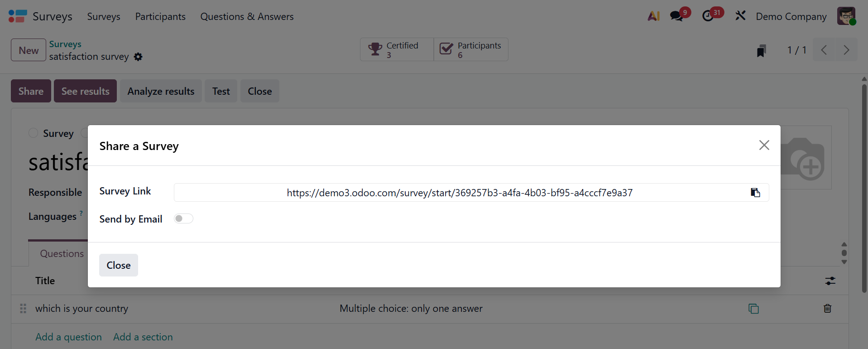Delete the 'which is your country' question
Image resolution: width=868 pixels, height=349 pixels.
(827, 309)
